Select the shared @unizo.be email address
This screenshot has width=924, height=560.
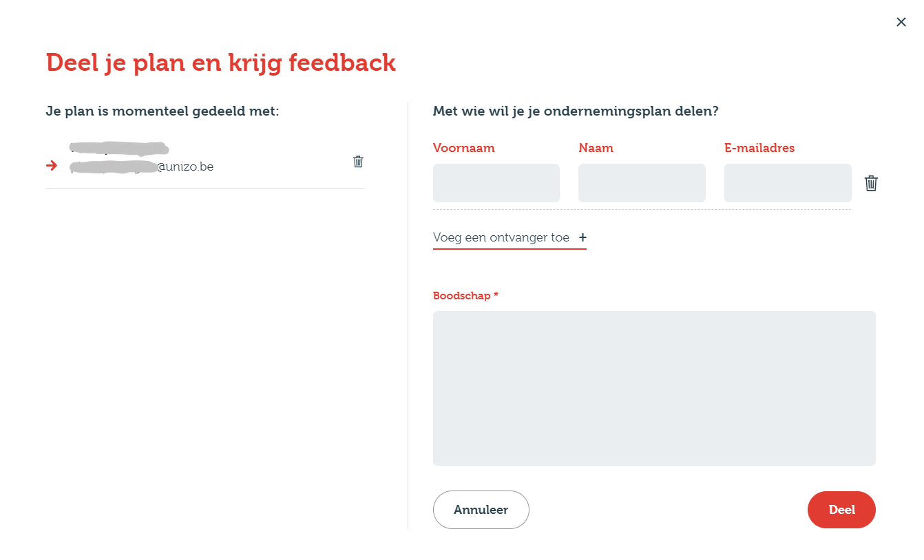[x=142, y=166]
